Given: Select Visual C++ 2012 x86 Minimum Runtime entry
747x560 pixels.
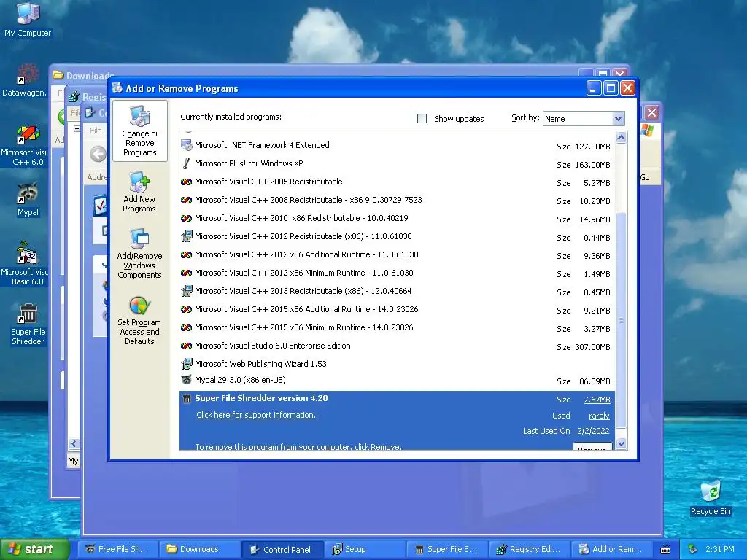Looking at the screenshot, I should pyautogui.click(x=396, y=273).
